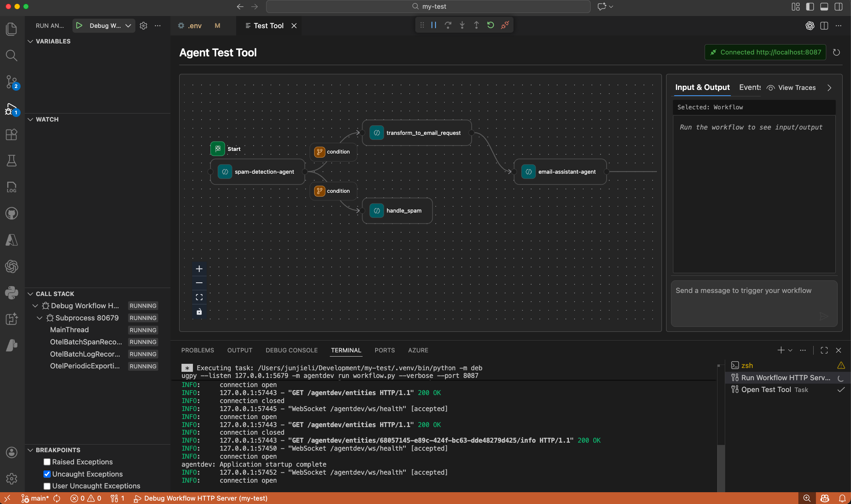Screen dimensions: 851x504
Task: Collapse the Subprocess 80679 tree item
Action: pyautogui.click(x=40, y=318)
